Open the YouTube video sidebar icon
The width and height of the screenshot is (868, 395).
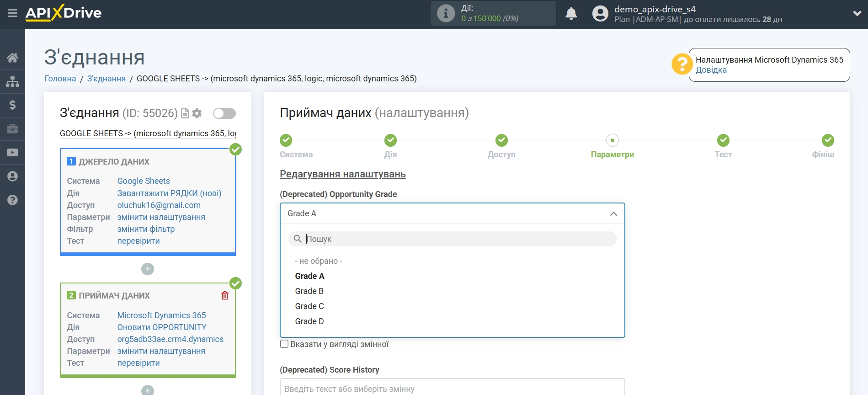(12, 153)
